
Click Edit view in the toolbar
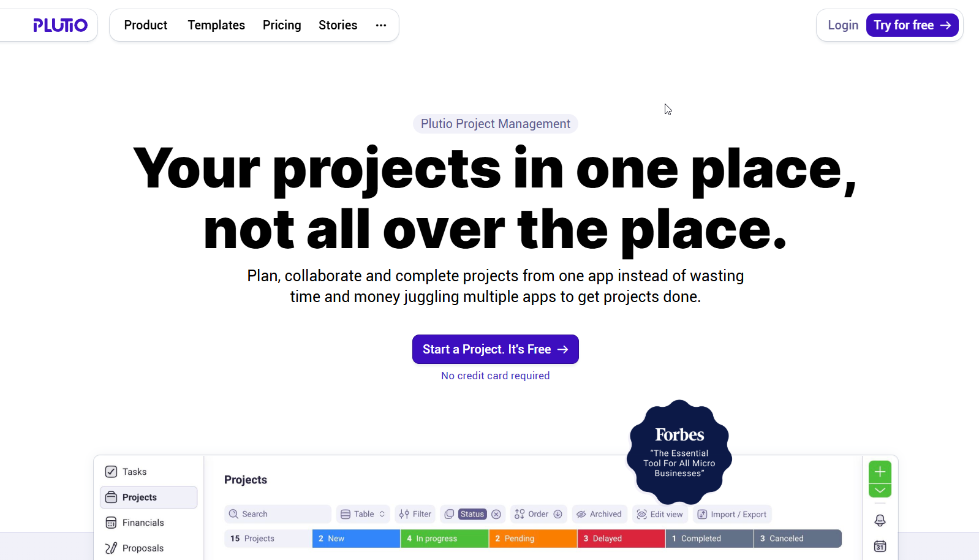[x=660, y=514]
